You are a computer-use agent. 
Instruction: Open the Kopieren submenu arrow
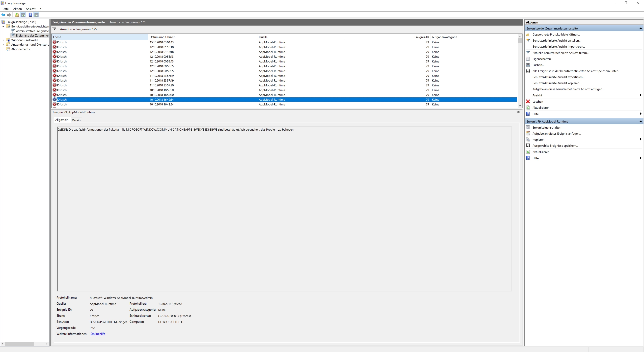coord(640,139)
